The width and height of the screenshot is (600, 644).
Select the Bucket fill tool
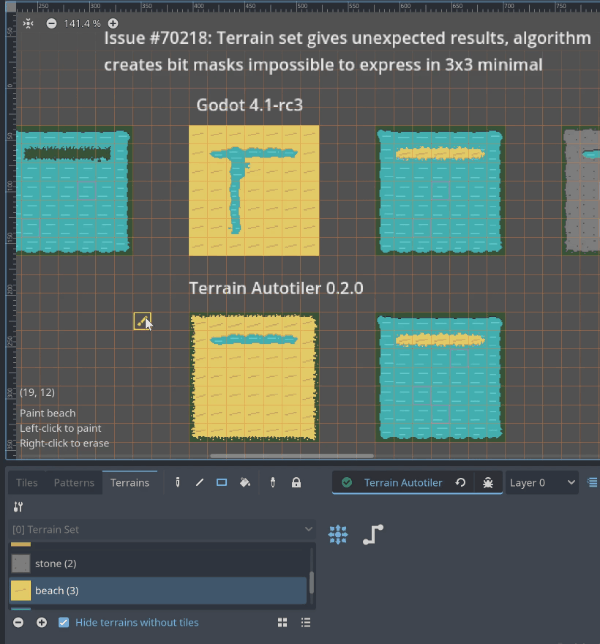coord(245,482)
